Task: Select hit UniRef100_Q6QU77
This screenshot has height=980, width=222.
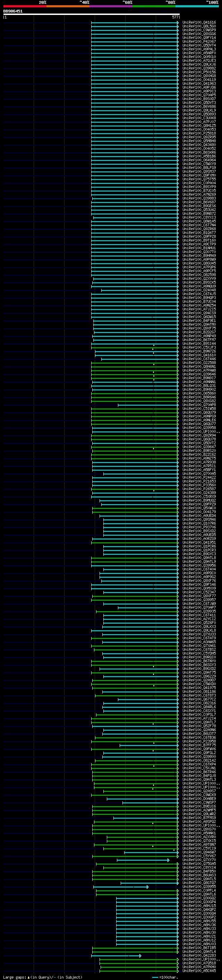Action: [x=199, y=424]
